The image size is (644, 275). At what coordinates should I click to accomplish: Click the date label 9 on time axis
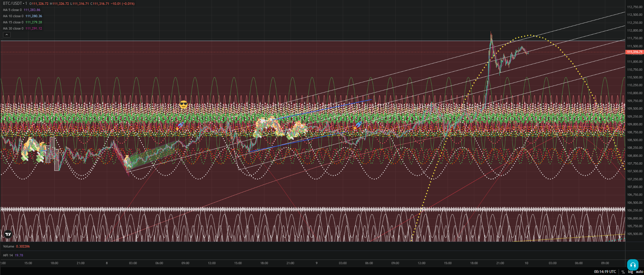tap(317, 263)
